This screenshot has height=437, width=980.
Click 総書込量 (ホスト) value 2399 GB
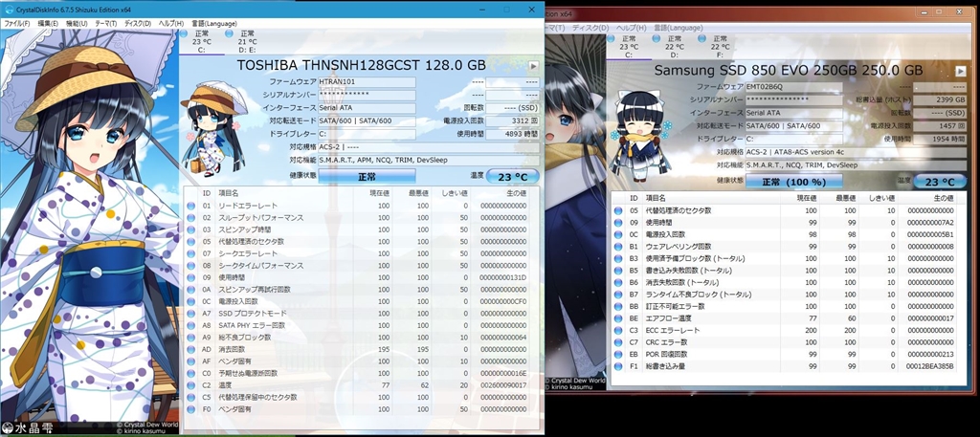940,99
